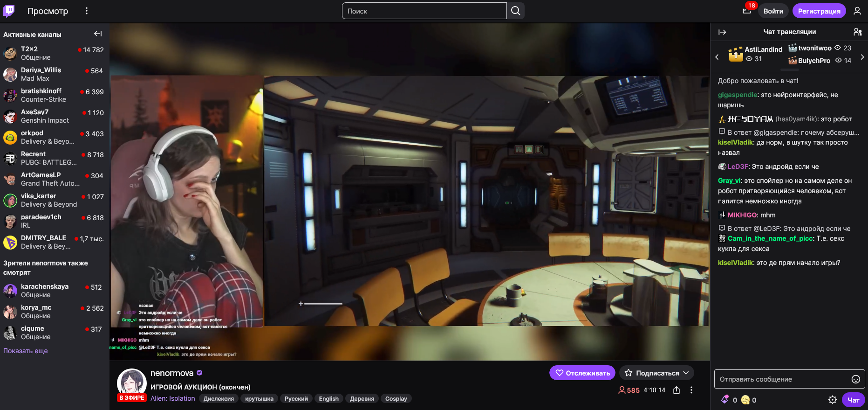Open the ArtGamesLP channel
This screenshot has height=410, width=868.
(55, 179)
